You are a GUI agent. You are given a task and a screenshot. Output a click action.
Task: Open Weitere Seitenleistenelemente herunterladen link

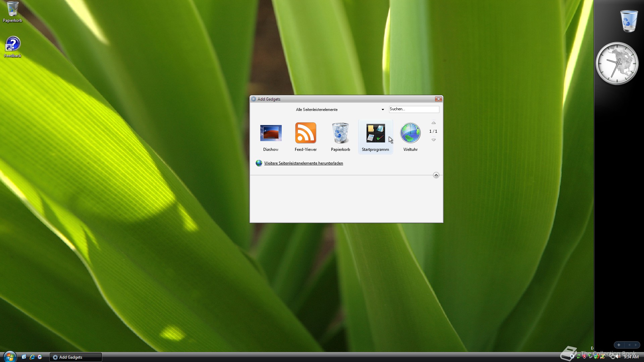coord(304,163)
